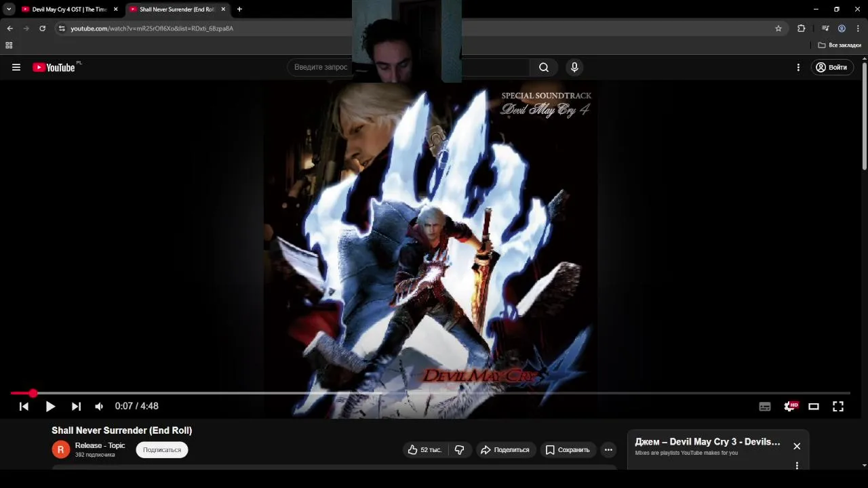Click the page vertical scrollbar

pyautogui.click(x=865, y=115)
